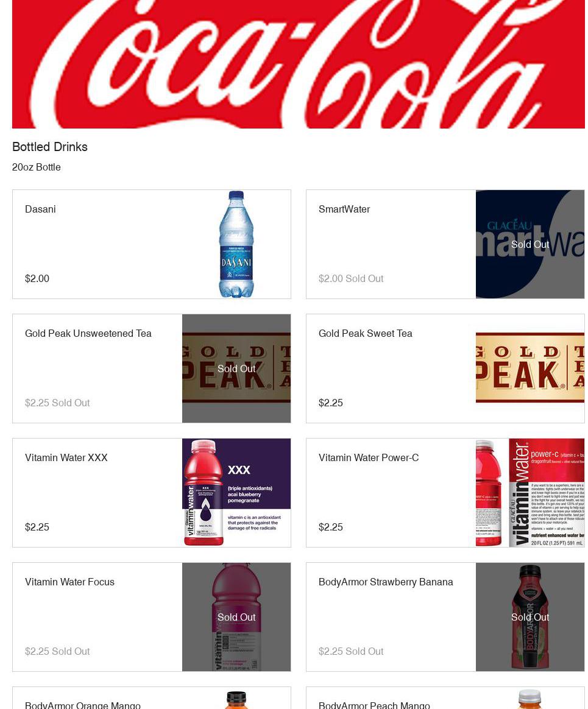588x709 pixels.
Task: Select the Vitamin Water XXX name
Action: pos(66,458)
